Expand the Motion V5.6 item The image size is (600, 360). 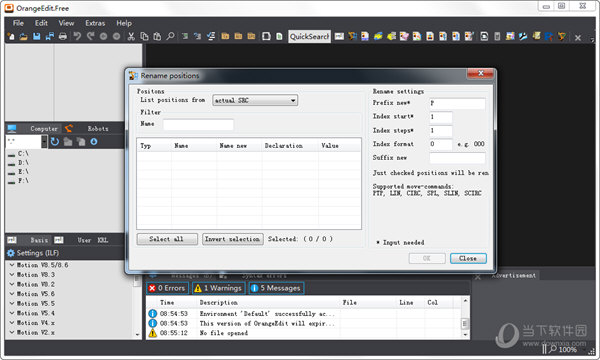11,294
